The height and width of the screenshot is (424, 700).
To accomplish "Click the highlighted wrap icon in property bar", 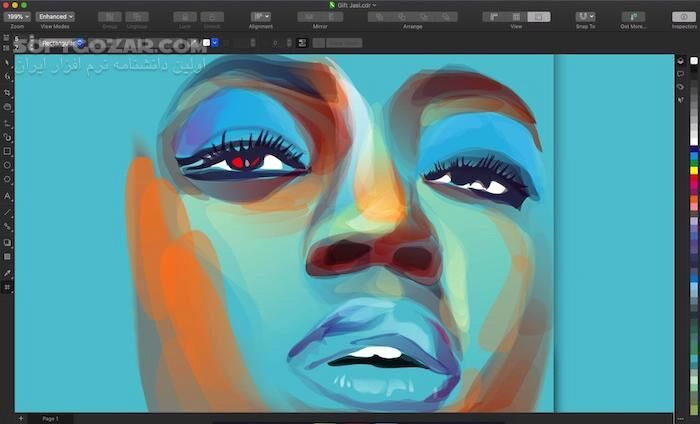I will (x=302, y=43).
